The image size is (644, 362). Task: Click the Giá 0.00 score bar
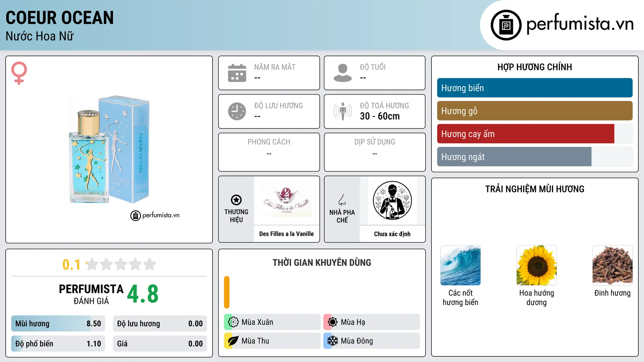[x=160, y=344]
